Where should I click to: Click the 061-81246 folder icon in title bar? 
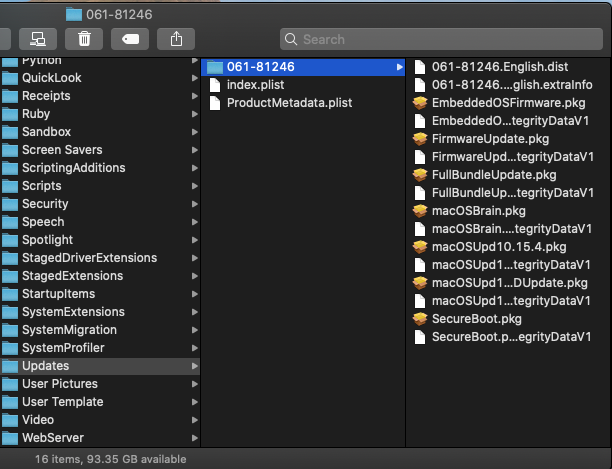tap(74, 15)
